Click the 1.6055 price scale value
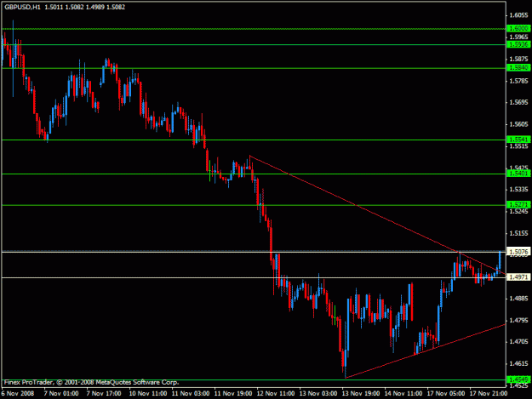Image resolution: width=532 pixels, height=399 pixels. [518, 15]
